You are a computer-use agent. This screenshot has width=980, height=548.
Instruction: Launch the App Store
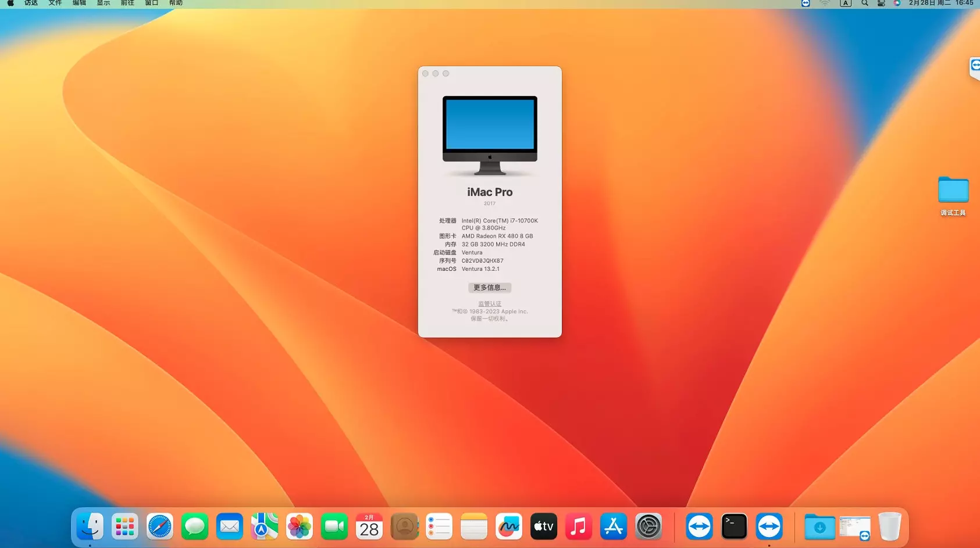pos(614,526)
